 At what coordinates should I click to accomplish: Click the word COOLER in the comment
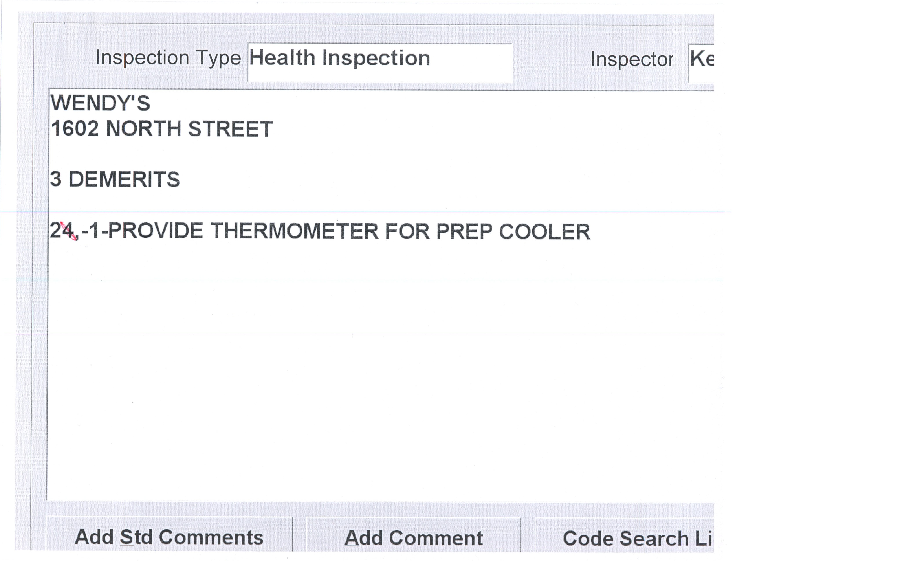pyautogui.click(x=544, y=232)
